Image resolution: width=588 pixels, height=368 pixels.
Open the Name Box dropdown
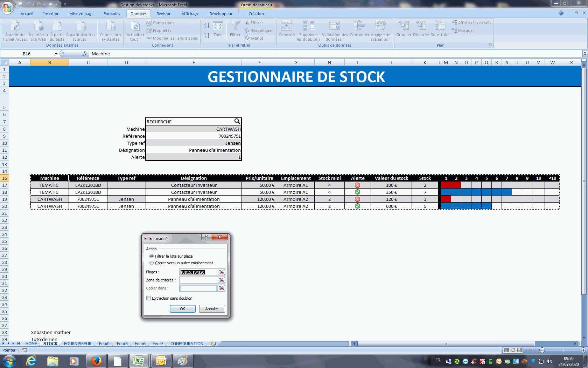(x=56, y=54)
